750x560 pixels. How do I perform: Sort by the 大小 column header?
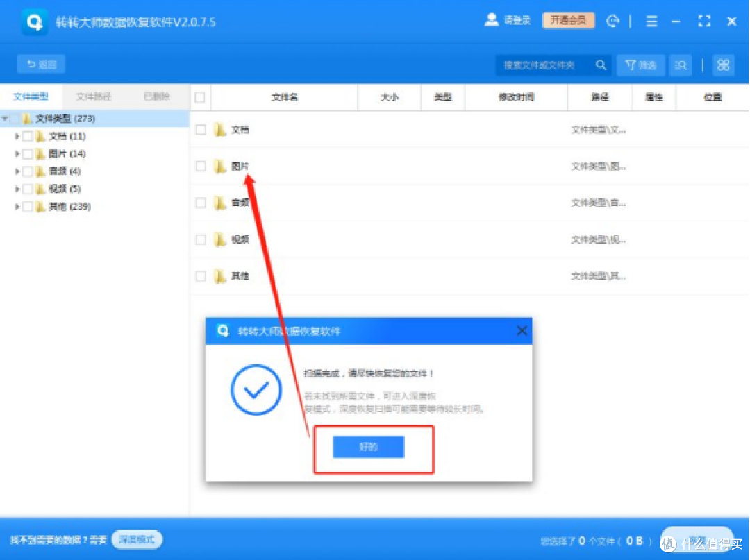[x=390, y=97]
